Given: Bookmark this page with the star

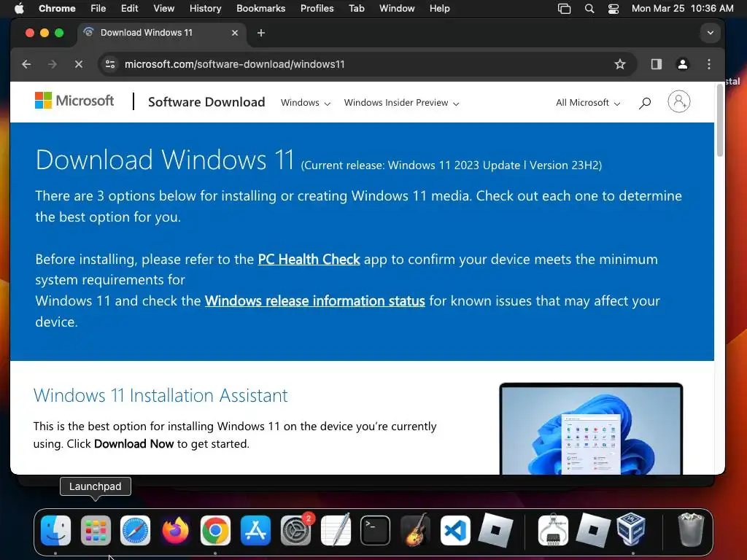Looking at the screenshot, I should pos(620,64).
